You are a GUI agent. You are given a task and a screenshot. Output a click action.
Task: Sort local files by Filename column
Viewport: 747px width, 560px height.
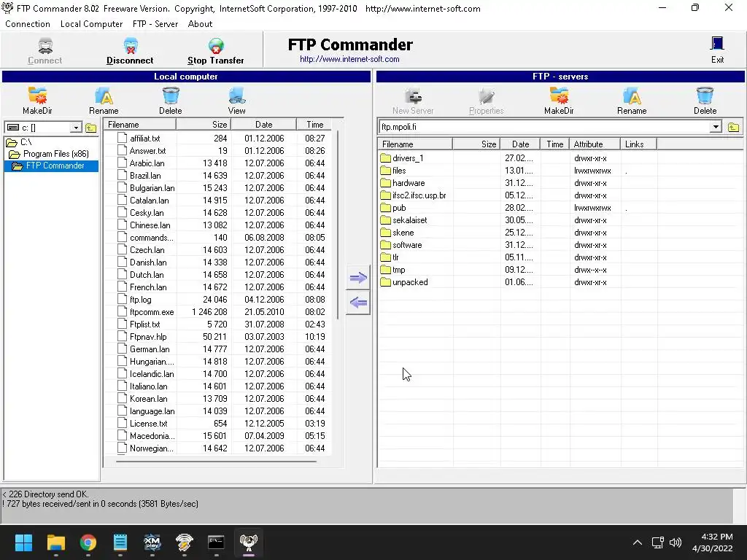[140, 124]
